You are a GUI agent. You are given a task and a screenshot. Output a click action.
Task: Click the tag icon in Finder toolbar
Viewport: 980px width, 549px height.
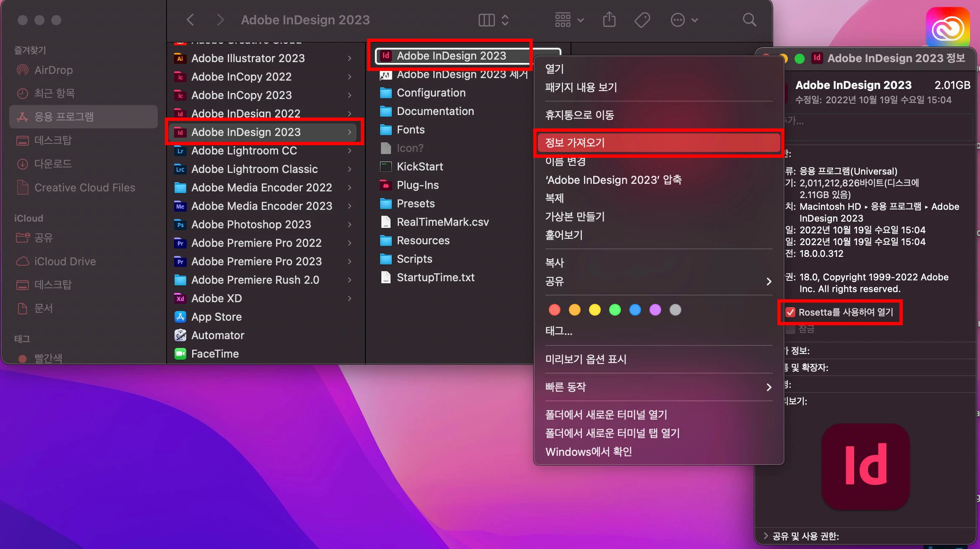[x=642, y=20]
